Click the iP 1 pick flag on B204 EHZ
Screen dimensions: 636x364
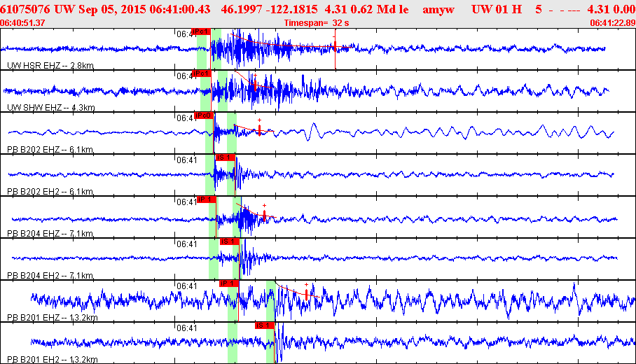click(x=207, y=199)
